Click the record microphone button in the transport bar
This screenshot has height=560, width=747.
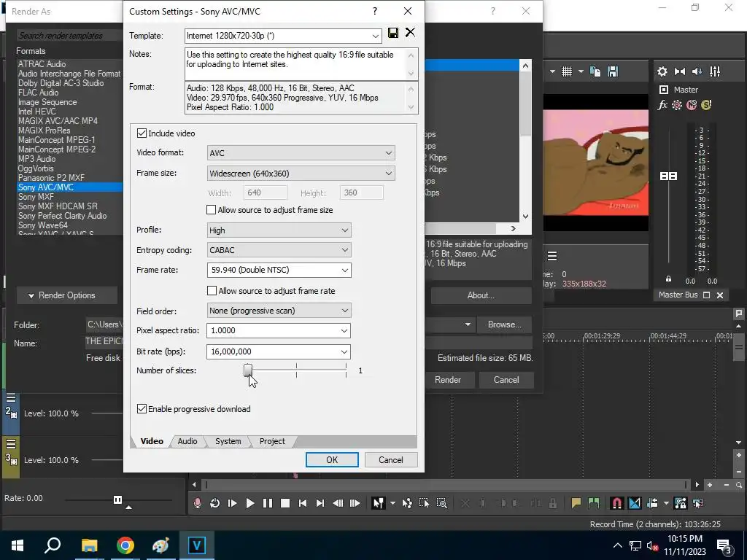pyautogui.click(x=197, y=503)
